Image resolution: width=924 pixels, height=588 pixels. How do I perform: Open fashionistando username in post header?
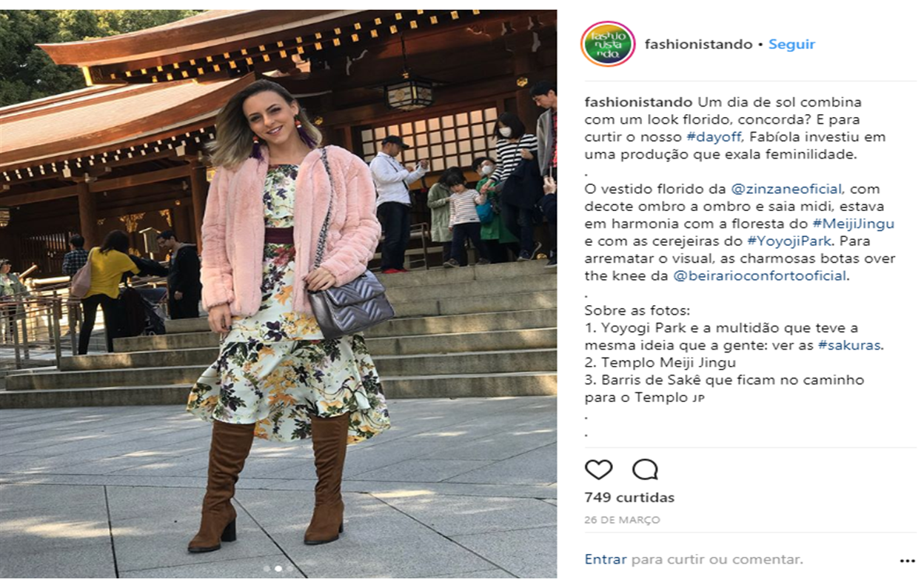[698, 44]
